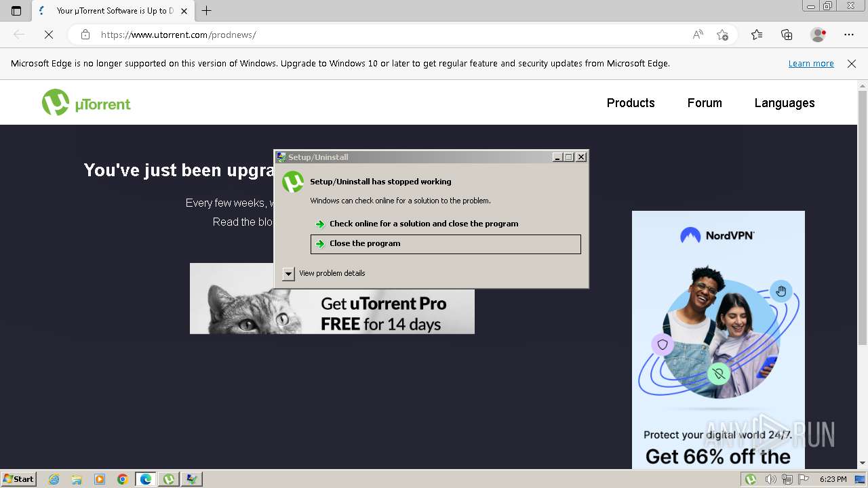Click the back arrow in Edge
Viewport: 868px width, 488px height.
[19, 35]
